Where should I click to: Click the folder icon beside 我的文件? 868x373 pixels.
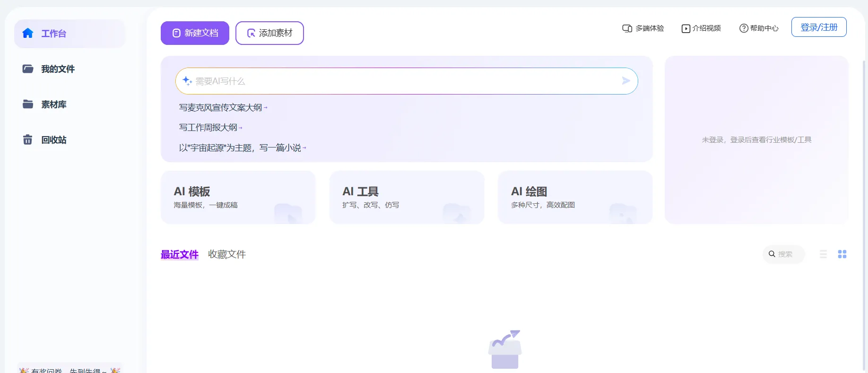coord(28,69)
